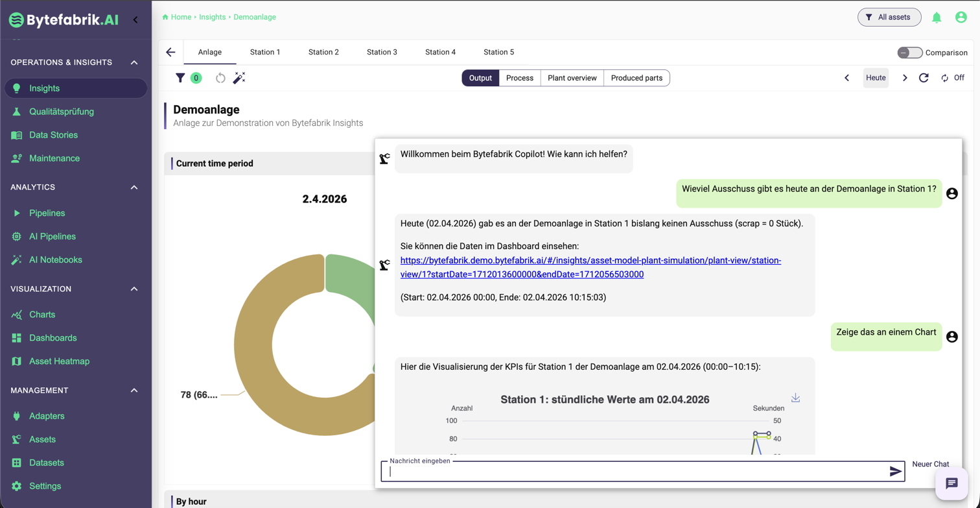Open the All assets filter button
Viewport: 980px width, 508px height.
pos(889,18)
